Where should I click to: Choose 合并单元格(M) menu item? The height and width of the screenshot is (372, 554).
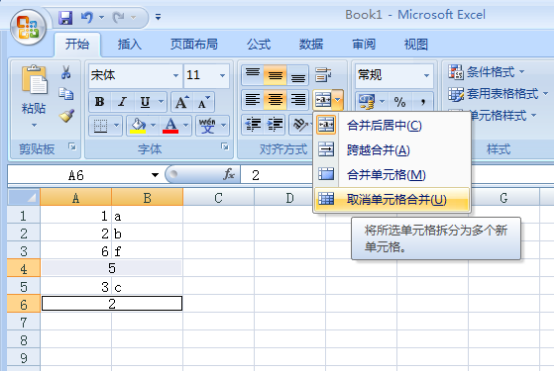tap(391, 175)
